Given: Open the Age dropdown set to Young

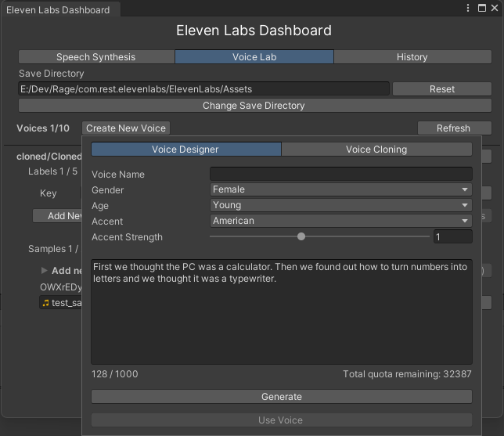Looking at the screenshot, I should pos(340,205).
